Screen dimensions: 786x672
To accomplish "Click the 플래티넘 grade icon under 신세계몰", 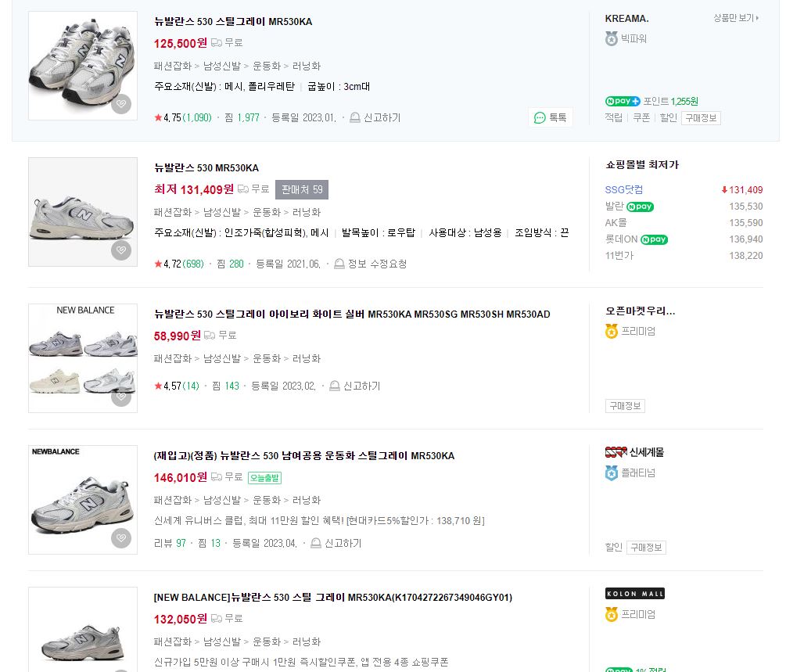I will (x=611, y=472).
